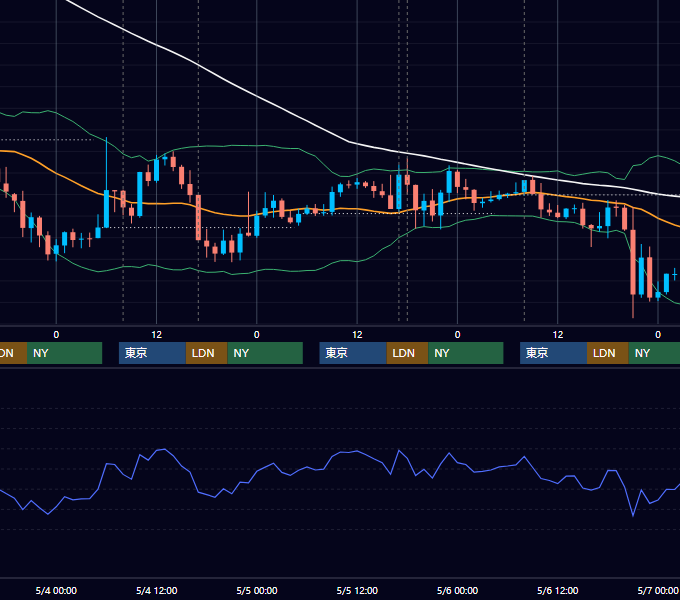This screenshot has height=600, width=680.
Task: Select the LDN session block on 5/5
Action: click(407, 353)
